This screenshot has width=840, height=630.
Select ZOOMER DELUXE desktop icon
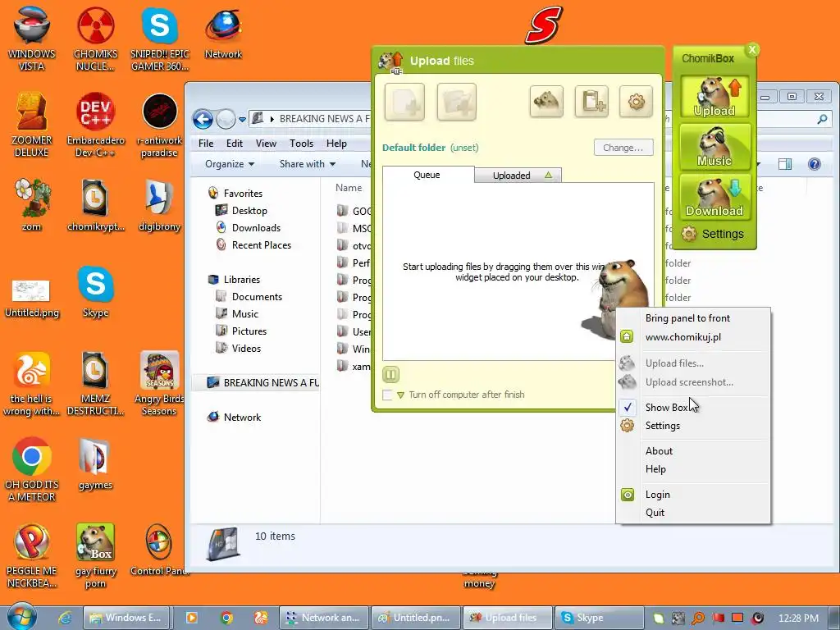click(32, 126)
